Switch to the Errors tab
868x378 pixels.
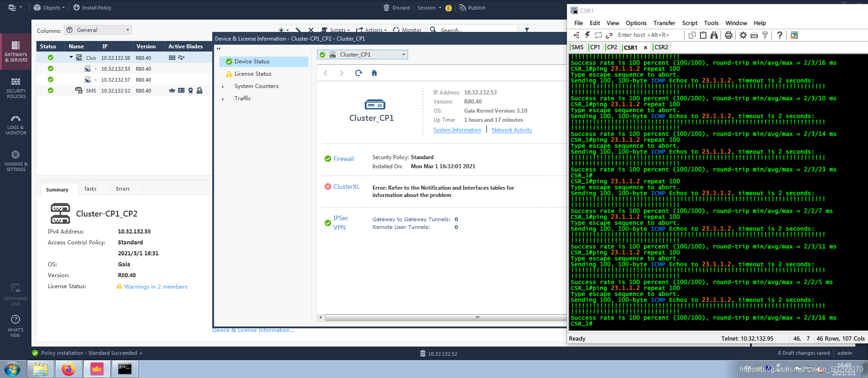pos(123,189)
